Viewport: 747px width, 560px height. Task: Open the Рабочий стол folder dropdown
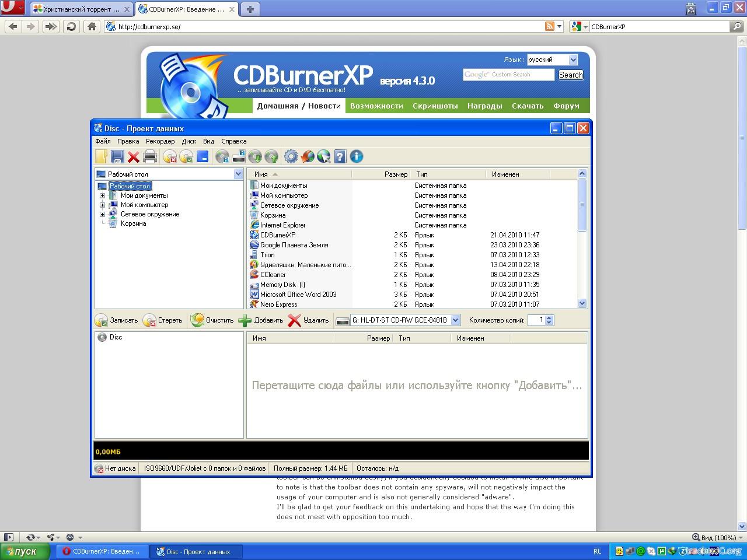point(238,174)
